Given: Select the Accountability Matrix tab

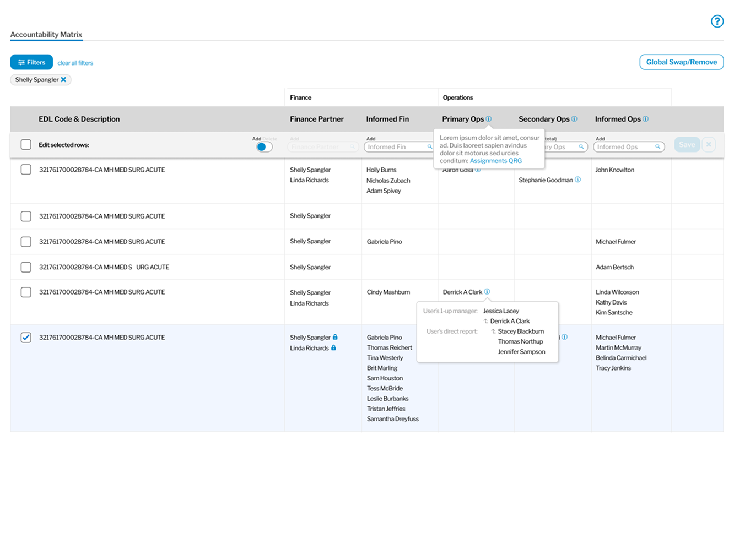Looking at the screenshot, I should (x=46, y=35).
